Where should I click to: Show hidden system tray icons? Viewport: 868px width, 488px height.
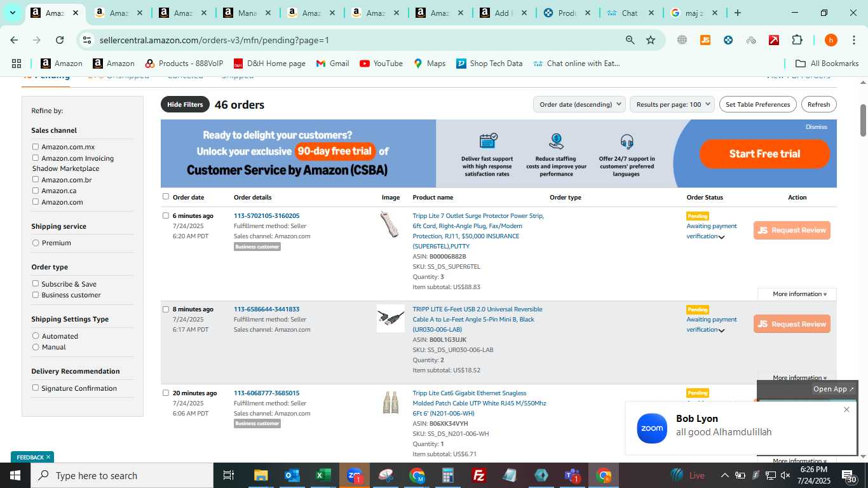coord(724,475)
